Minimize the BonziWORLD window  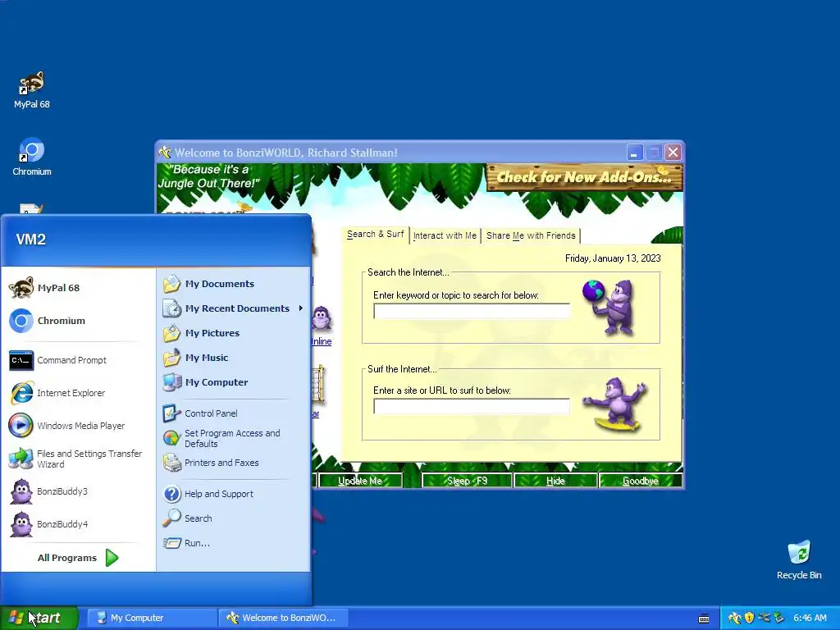[x=635, y=153]
